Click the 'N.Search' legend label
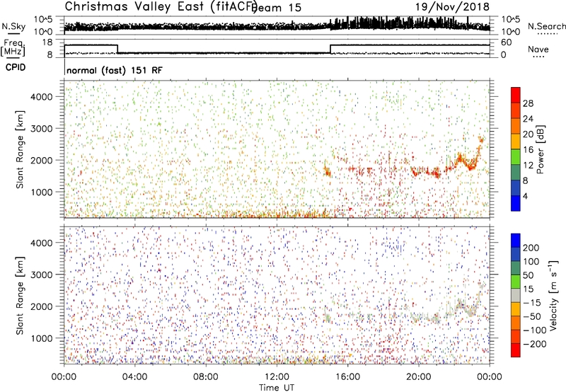This screenshot has height=392, width=566. click(546, 26)
